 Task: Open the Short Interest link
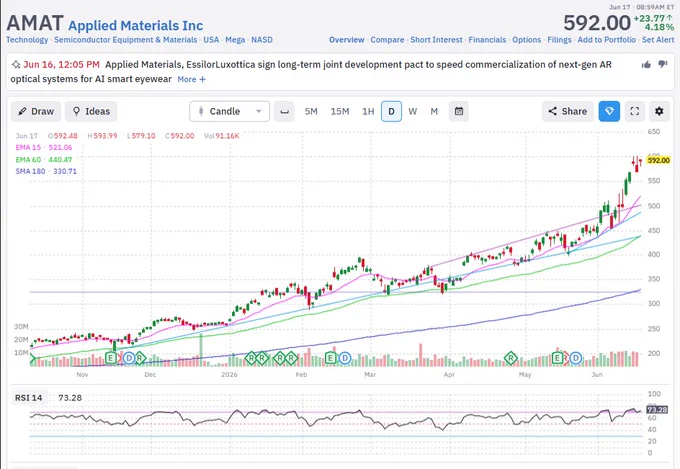[436, 40]
